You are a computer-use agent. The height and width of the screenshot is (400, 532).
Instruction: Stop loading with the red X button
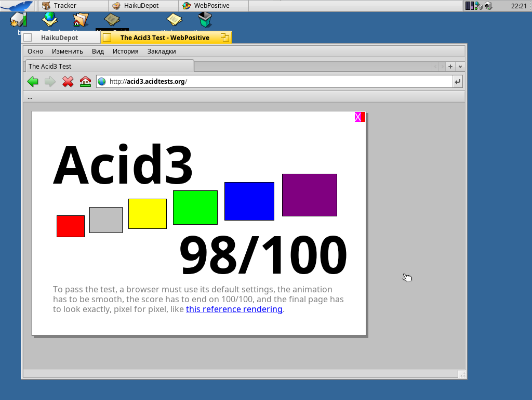pos(68,82)
